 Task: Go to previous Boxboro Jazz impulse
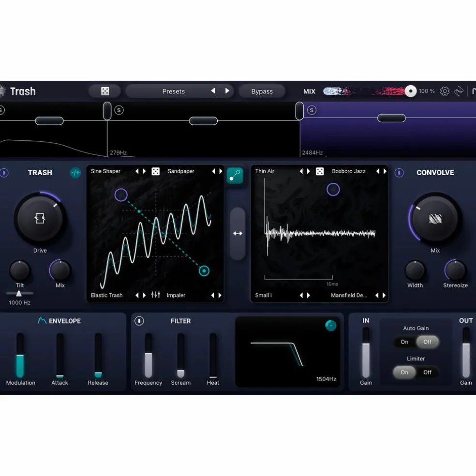click(378, 171)
